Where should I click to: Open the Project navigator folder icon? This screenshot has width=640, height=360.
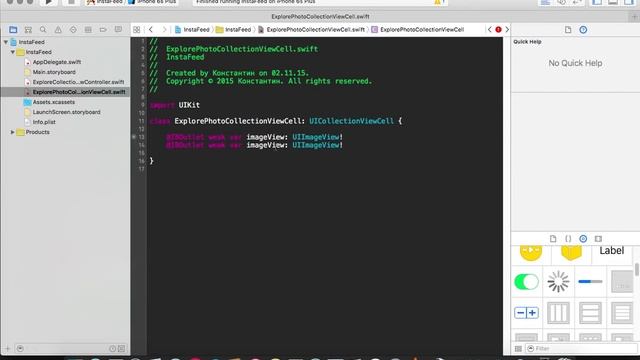(x=13, y=30)
